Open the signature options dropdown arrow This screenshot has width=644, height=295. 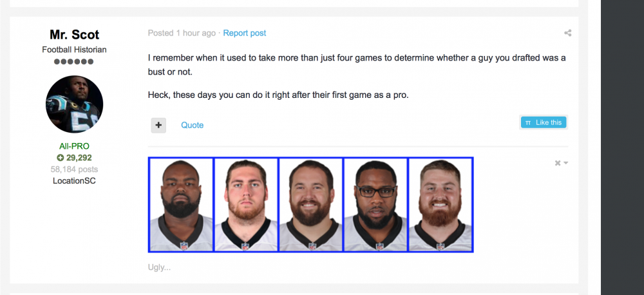click(x=565, y=163)
